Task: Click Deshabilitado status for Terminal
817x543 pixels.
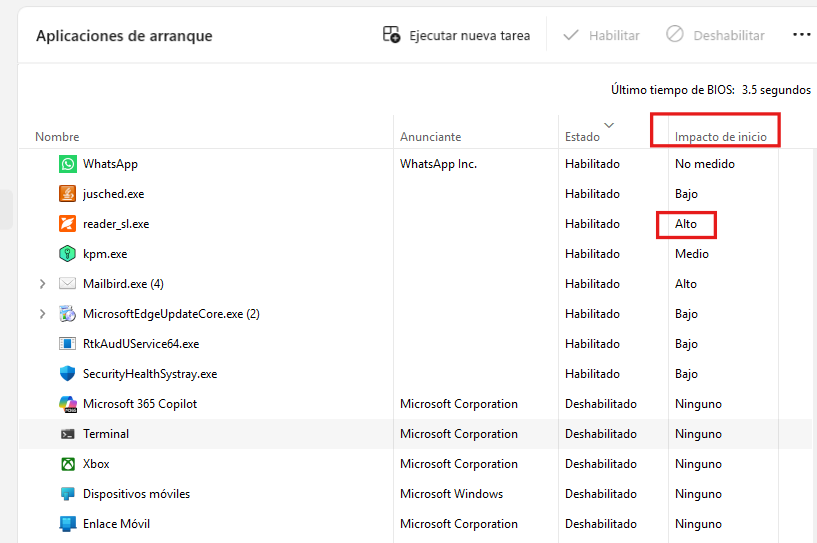Action: [601, 434]
